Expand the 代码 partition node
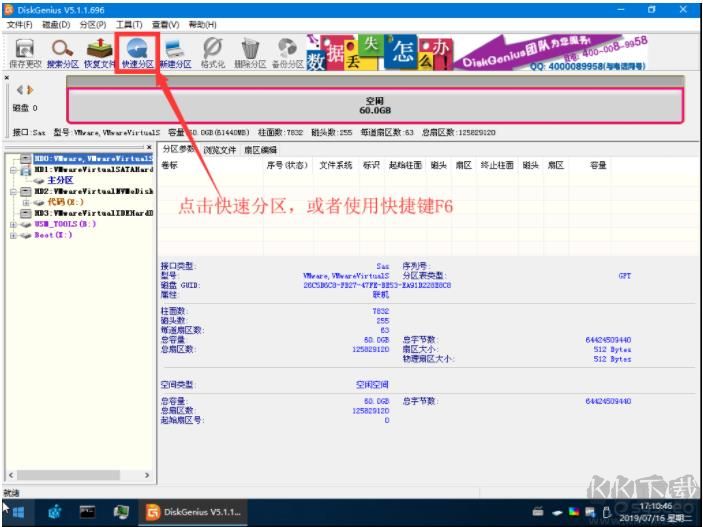This screenshot has width=703, height=527. (26, 203)
